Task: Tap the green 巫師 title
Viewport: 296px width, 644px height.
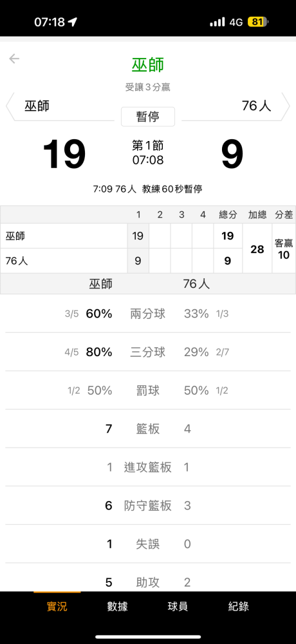Action: 148,65
